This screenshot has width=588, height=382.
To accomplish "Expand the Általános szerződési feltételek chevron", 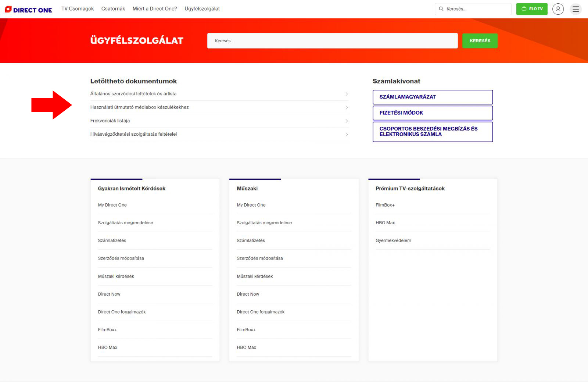I will [347, 94].
